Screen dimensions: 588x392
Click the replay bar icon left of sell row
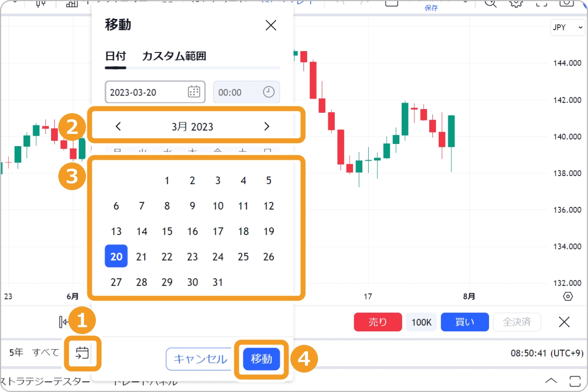tap(63, 322)
